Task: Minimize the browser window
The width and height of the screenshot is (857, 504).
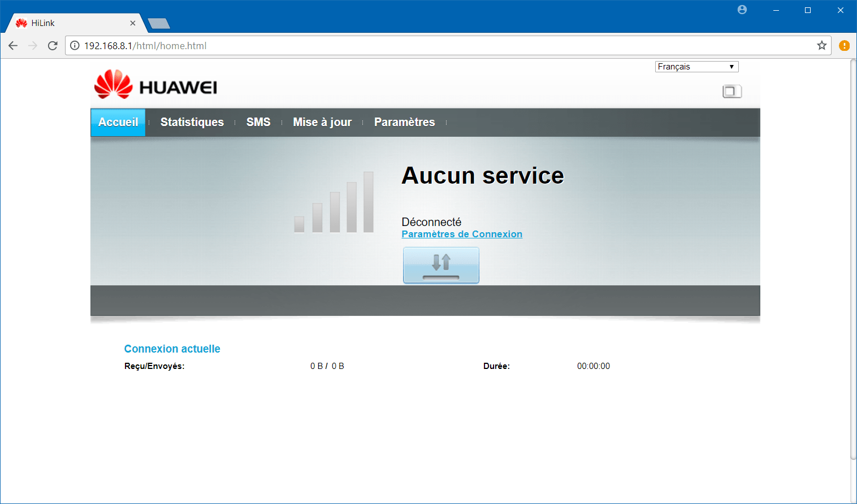Action: (x=776, y=10)
